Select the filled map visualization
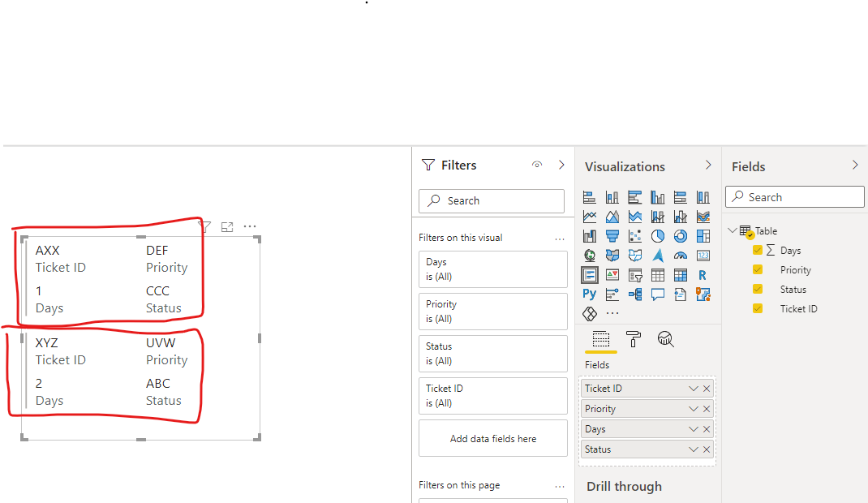This screenshot has height=503, width=868. (612, 255)
